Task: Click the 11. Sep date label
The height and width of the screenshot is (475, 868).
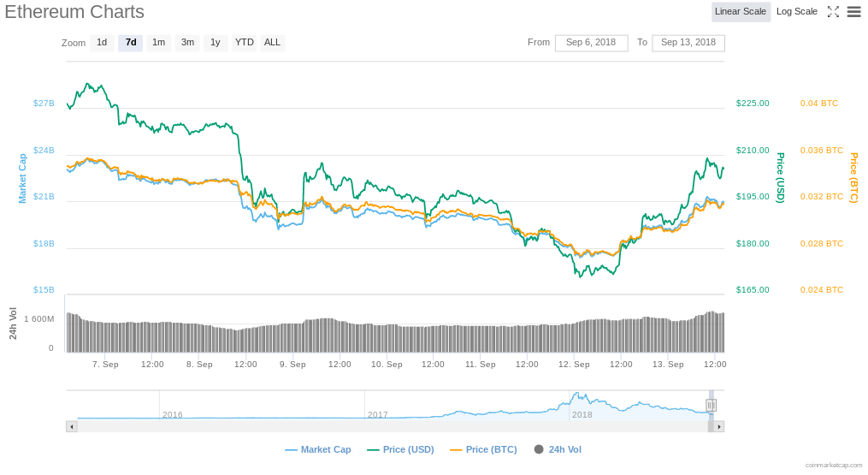Action: pos(480,364)
